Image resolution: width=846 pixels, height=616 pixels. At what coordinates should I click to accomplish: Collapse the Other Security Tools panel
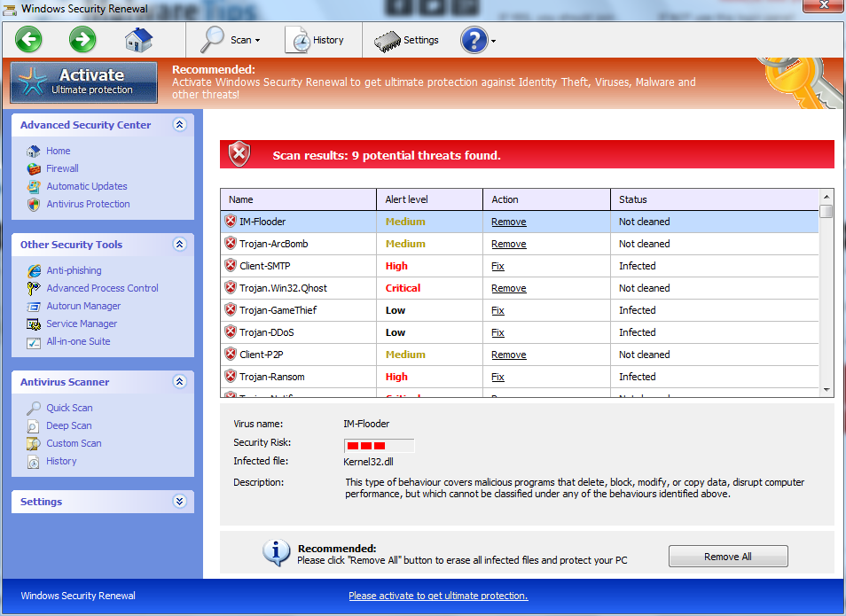pyautogui.click(x=180, y=245)
